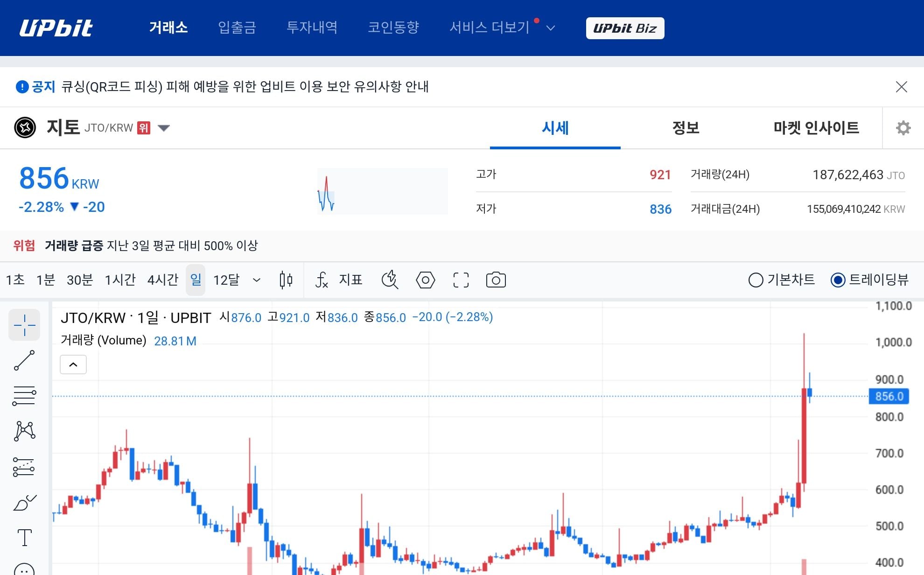Close the notice banner
Screen dimensions: 924x575
pyautogui.click(x=902, y=87)
